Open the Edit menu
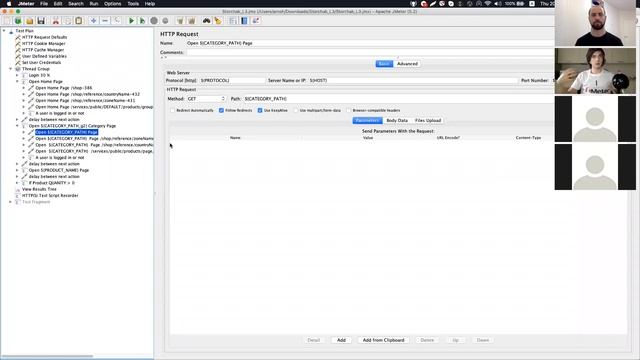640x360 pixels. coord(58,4)
